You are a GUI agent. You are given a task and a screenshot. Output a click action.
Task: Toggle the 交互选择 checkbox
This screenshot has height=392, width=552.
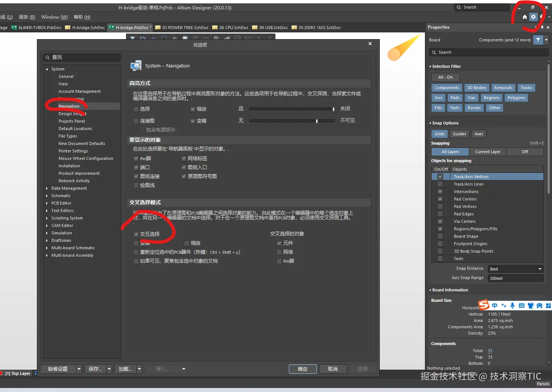[x=136, y=234]
